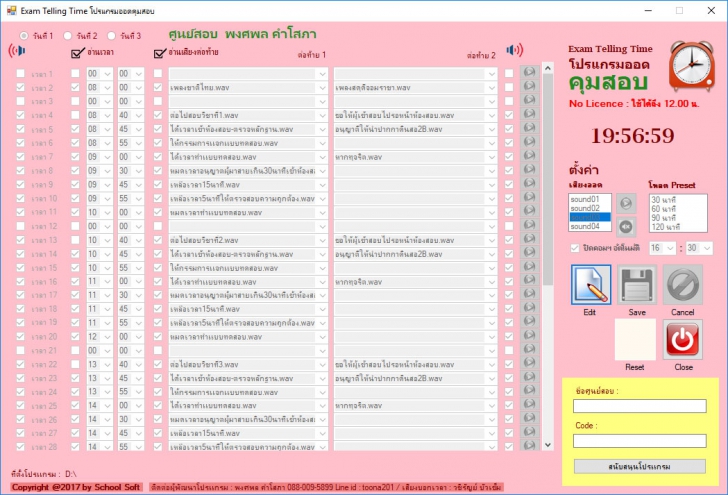Play sound for row เวลา 28
This screenshot has height=495, width=728.
[x=529, y=445]
